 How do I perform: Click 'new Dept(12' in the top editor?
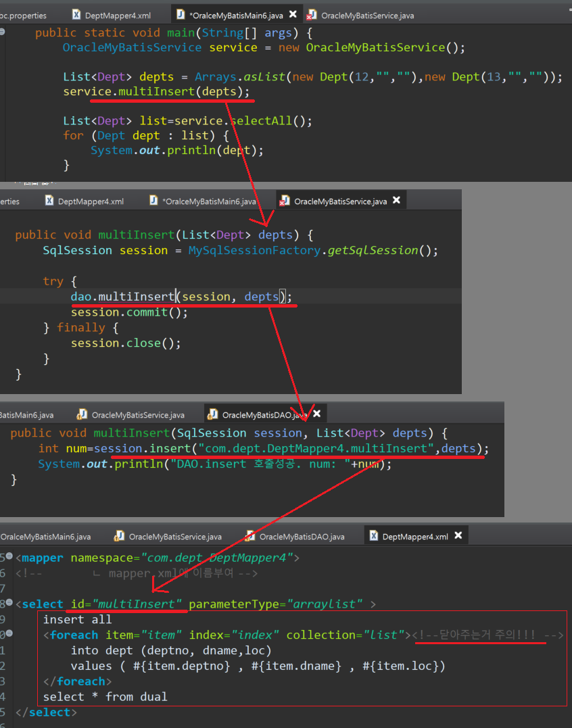click(x=332, y=77)
